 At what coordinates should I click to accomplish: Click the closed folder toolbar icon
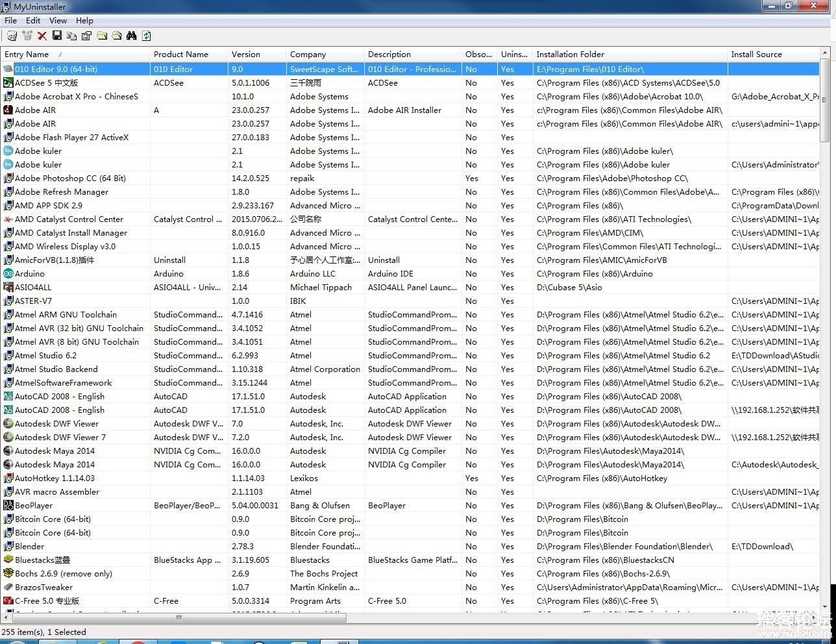coord(102,36)
